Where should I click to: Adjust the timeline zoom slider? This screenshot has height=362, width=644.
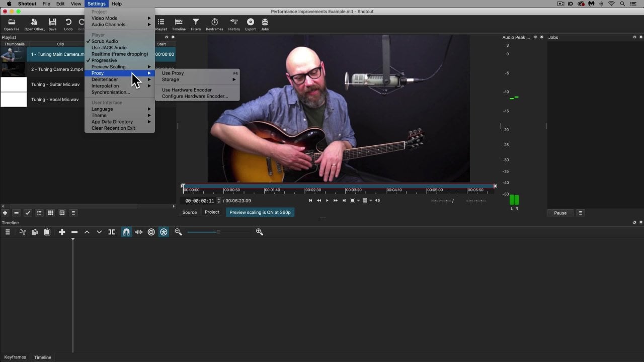(218, 232)
